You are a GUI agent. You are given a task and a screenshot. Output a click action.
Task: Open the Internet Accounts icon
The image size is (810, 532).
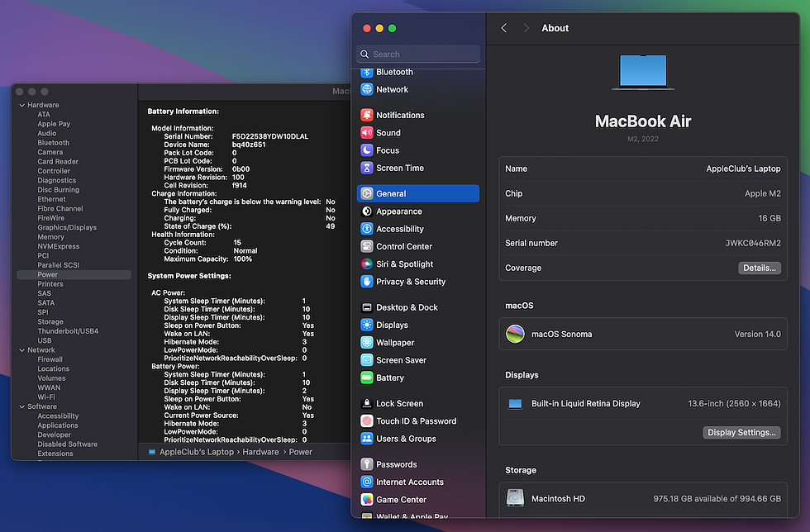point(367,482)
